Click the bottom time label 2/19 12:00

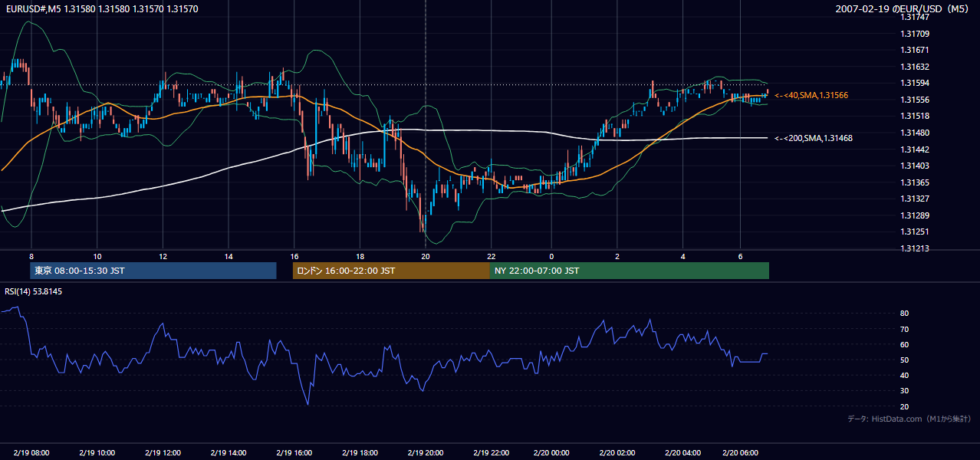pos(163,453)
